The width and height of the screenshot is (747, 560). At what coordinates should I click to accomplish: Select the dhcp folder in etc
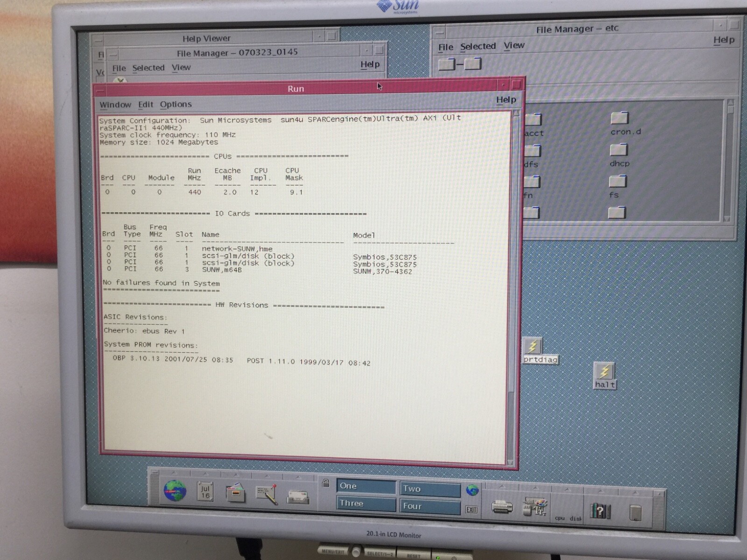pyautogui.click(x=619, y=155)
